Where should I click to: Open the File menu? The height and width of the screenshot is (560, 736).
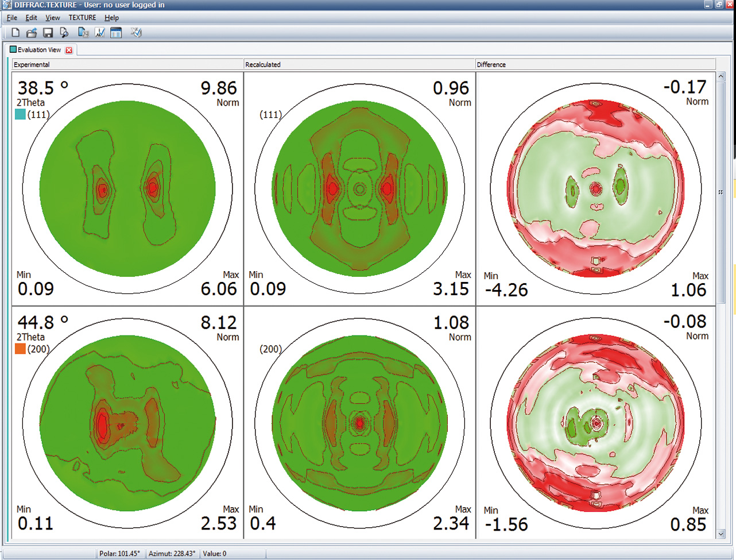(11, 18)
